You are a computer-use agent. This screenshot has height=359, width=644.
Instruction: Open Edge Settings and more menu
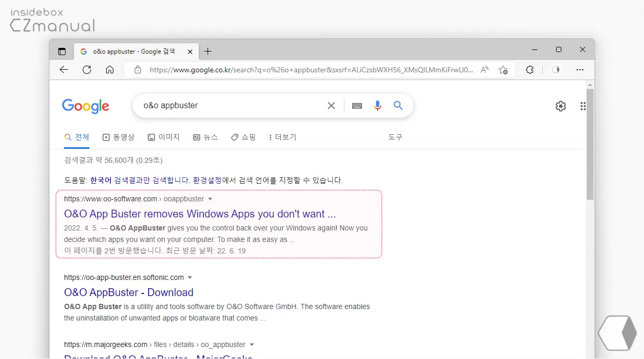coord(580,70)
